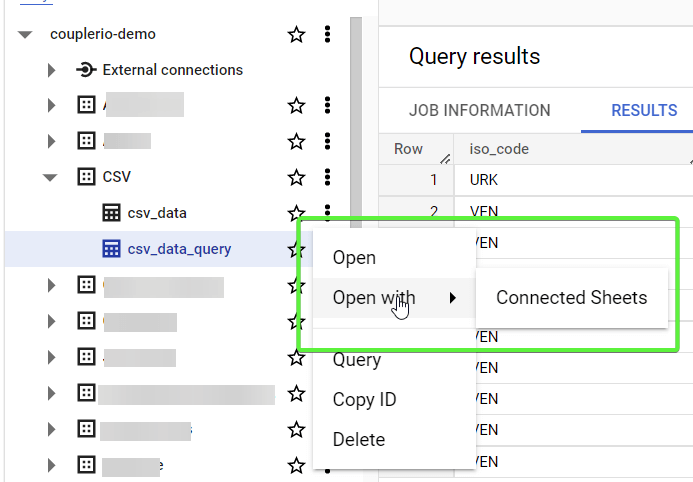Screen dimensions: 693x482
Task: Expand blurred dataset directly above CSV
Action: tap(52, 141)
